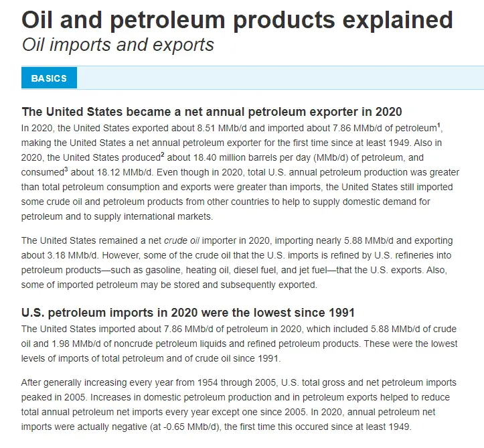Click the heading about becoming a net exporter
484x448 pixels.
(x=212, y=111)
